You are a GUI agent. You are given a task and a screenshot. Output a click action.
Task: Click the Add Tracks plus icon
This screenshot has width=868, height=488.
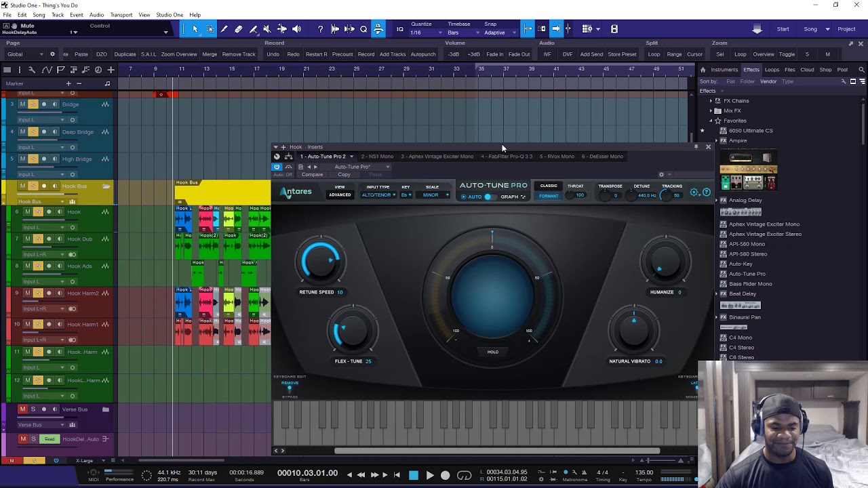click(x=111, y=70)
